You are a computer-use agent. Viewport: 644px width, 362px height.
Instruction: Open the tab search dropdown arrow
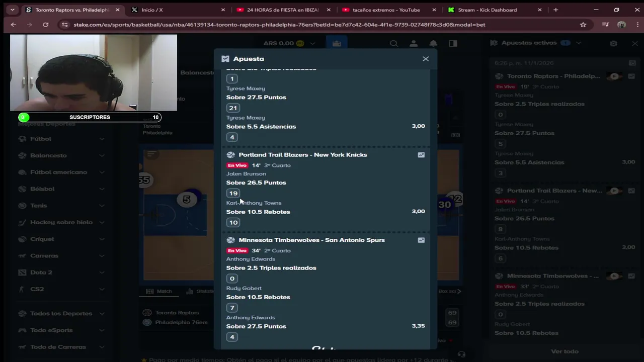[x=12, y=10]
